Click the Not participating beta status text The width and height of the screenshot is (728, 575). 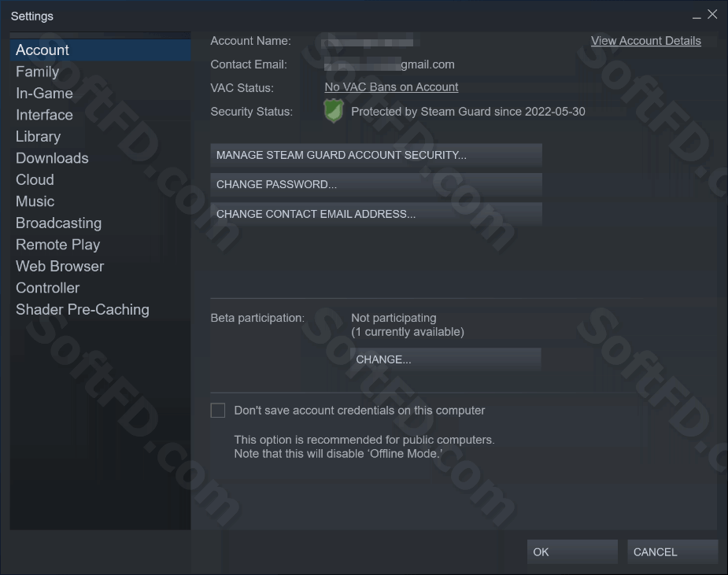pos(394,318)
